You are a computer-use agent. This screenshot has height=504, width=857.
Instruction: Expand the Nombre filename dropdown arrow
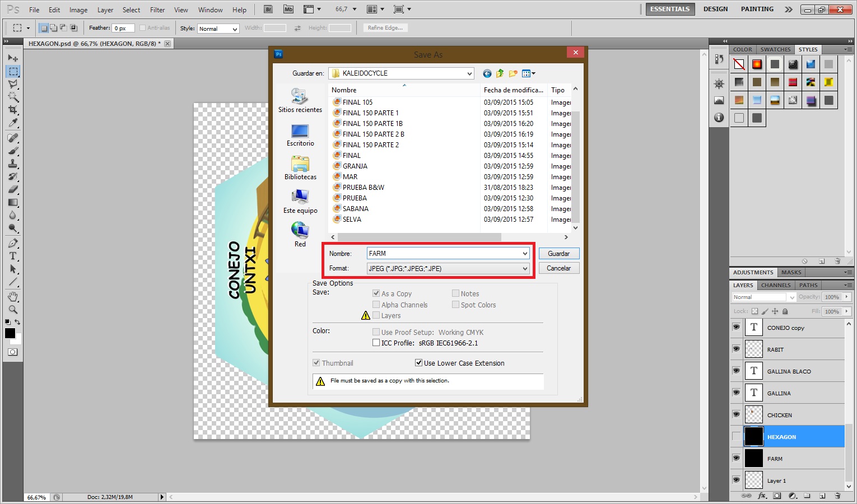[x=525, y=254]
